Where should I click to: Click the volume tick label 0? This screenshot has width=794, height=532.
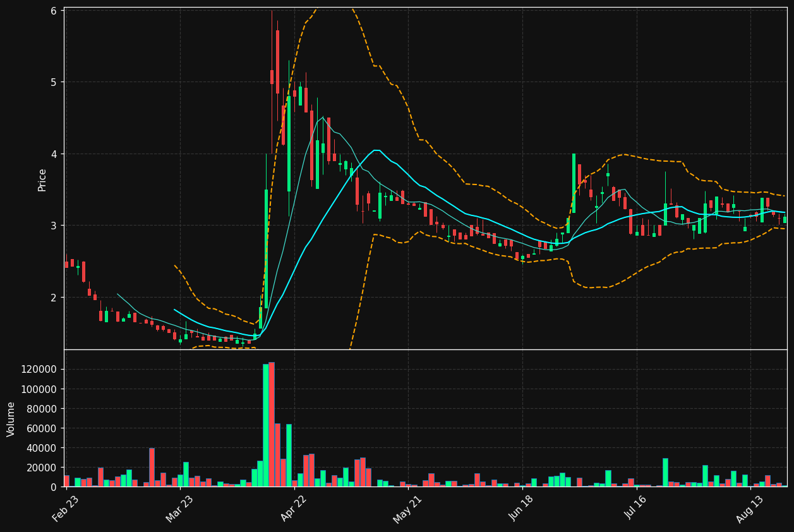pyautogui.click(x=54, y=487)
